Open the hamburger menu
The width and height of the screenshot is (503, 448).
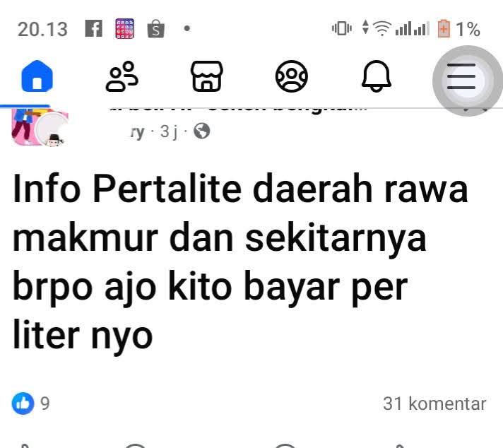coord(461,76)
